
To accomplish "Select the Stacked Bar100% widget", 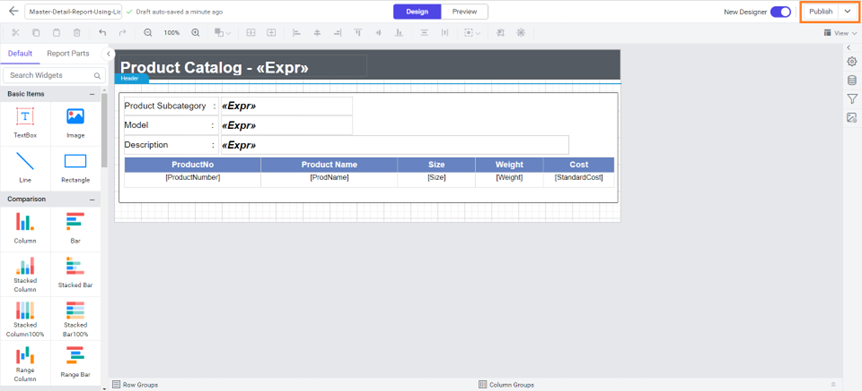I will (75, 319).
